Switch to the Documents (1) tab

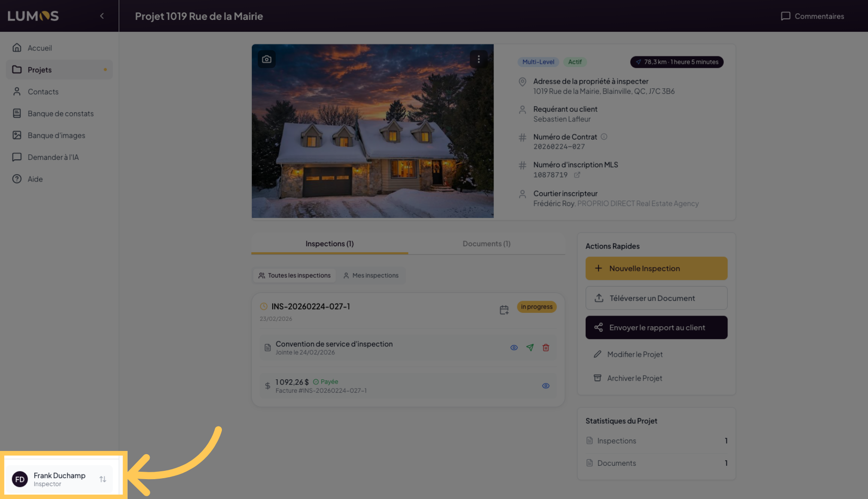pos(486,243)
